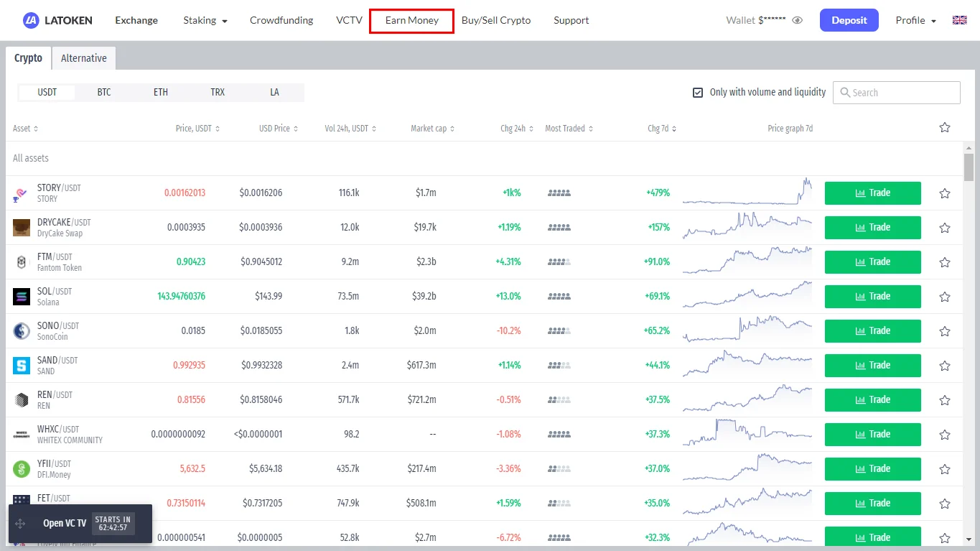Sort by Chg 24h column

tap(517, 129)
